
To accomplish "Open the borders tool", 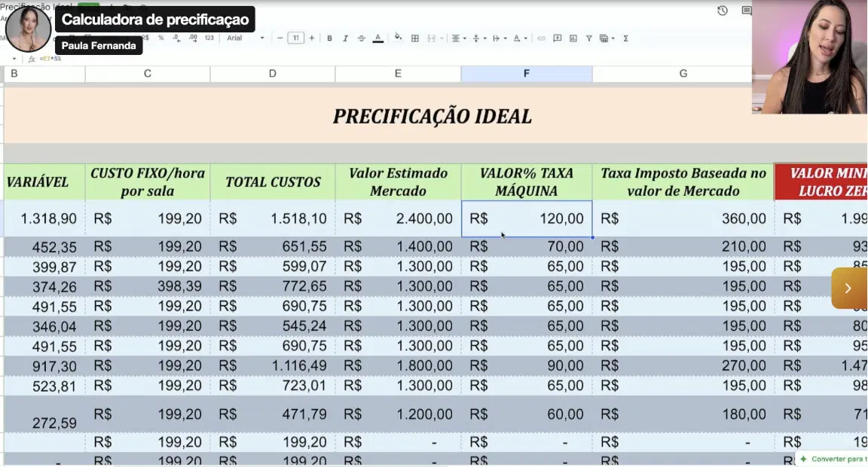I will pos(414,38).
